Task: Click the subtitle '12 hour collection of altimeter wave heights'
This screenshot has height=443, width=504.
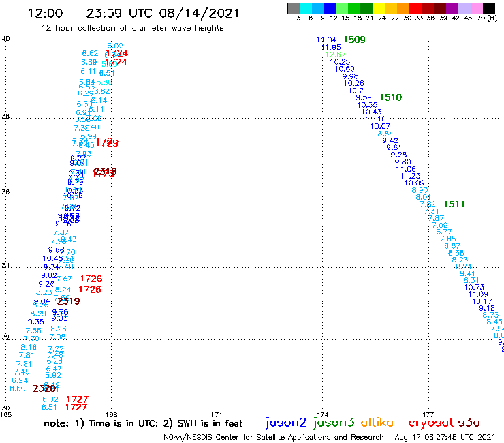Action: click(132, 28)
